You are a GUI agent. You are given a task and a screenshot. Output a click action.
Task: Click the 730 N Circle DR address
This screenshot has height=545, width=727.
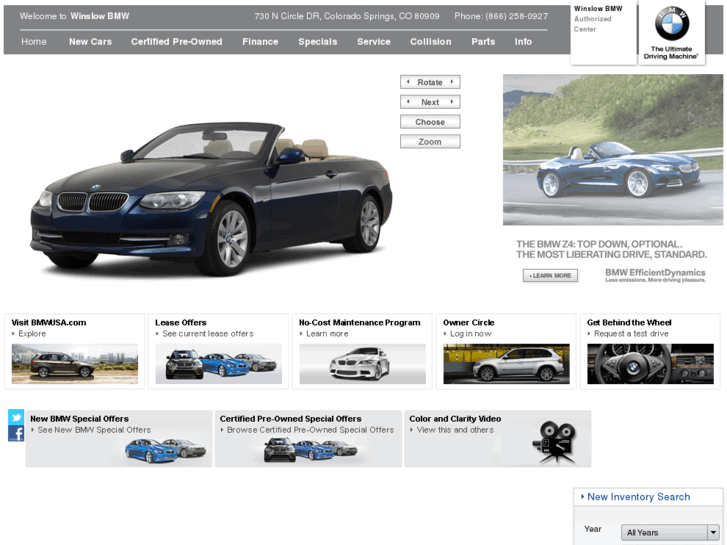tap(346, 16)
